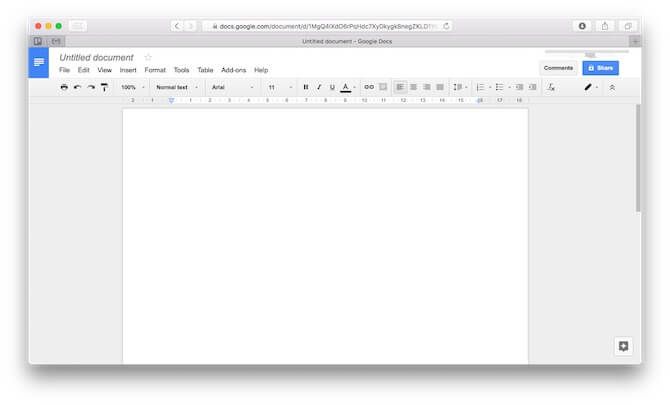Open the Insert menu
The width and height of the screenshot is (670, 405).
tap(128, 70)
